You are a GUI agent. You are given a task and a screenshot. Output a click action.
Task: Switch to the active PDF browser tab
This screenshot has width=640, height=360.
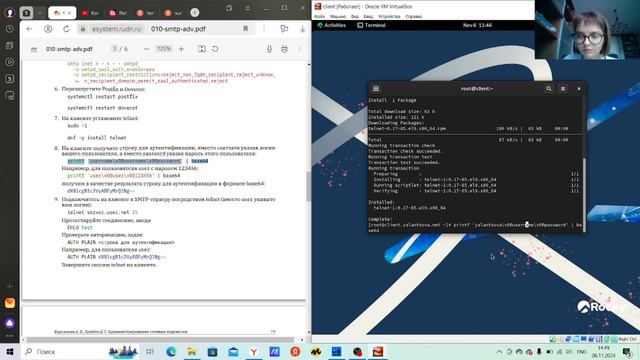tap(62, 13)
